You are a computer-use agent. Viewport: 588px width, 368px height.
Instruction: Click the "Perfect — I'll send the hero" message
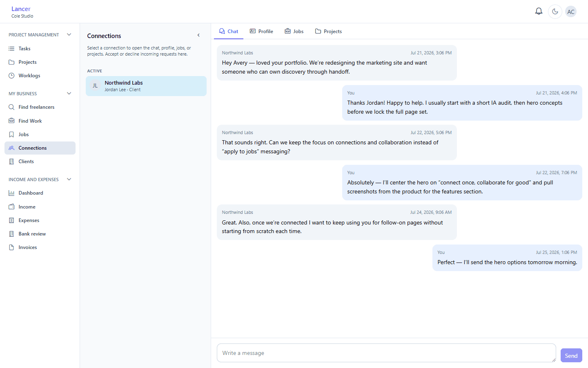[507, 258]
